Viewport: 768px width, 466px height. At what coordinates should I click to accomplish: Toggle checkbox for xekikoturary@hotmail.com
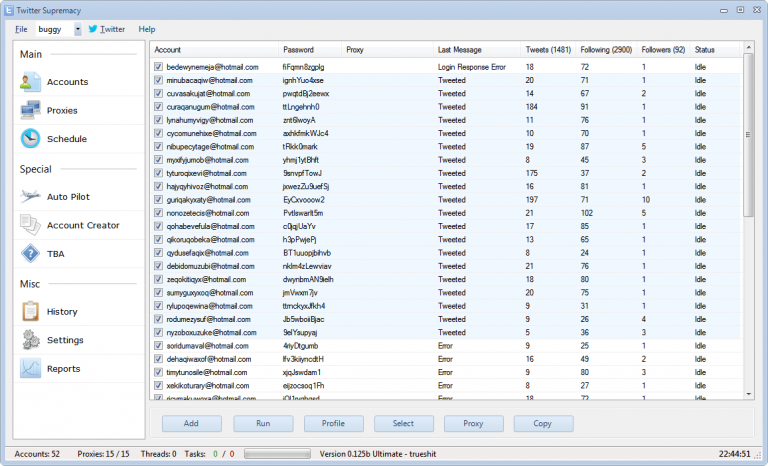[x=158, y=385]
